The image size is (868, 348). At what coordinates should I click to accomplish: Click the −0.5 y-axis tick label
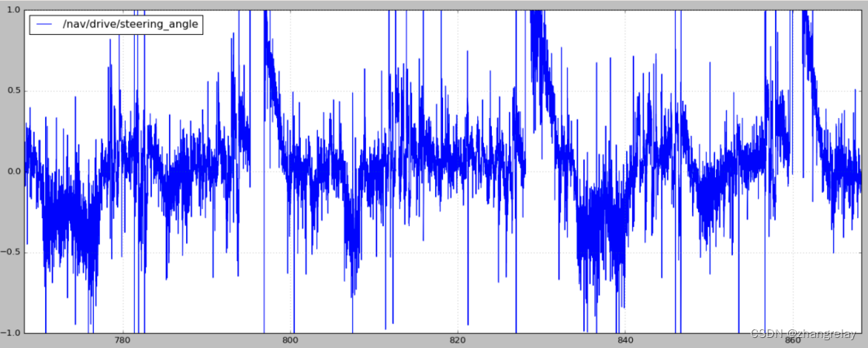click(x=12, y=252)
